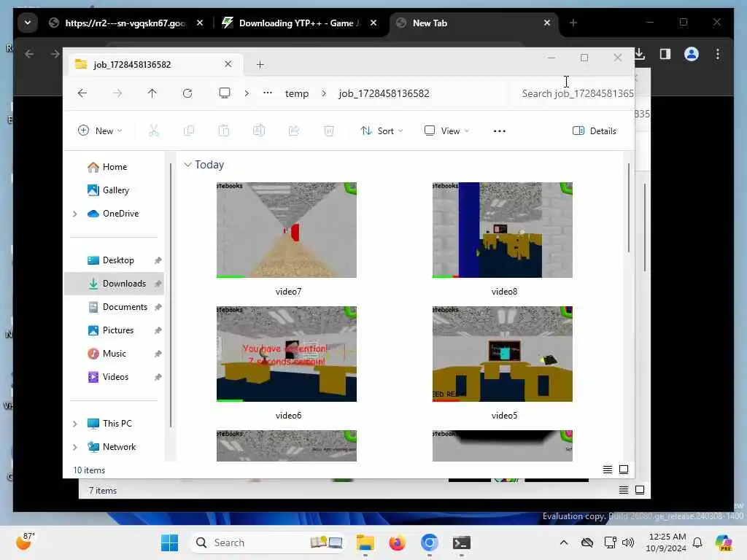Expand the OneDrive tree node
The image size is (747, 560).
coord(75,214)
